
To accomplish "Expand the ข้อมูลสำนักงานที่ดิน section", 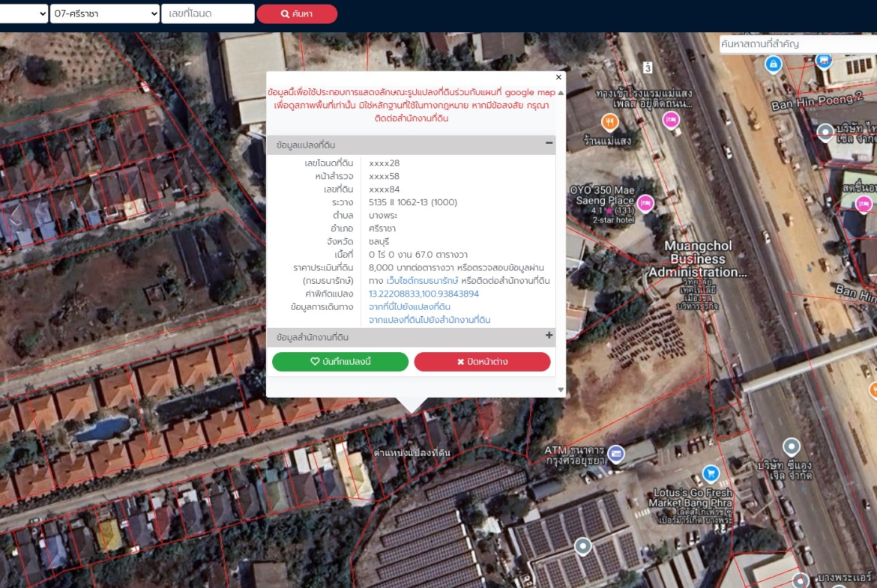I will pyautogui.click(x=549, y=336).
